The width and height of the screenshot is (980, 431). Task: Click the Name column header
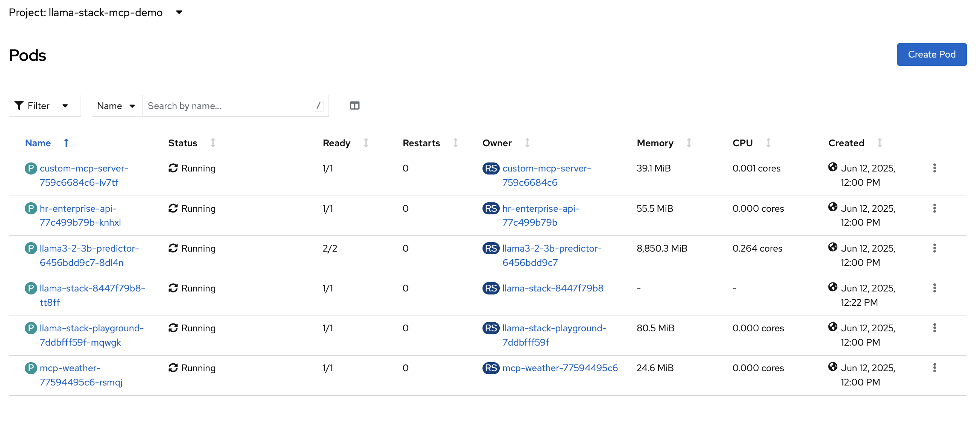pyautogui.click(x=38, y=143)
